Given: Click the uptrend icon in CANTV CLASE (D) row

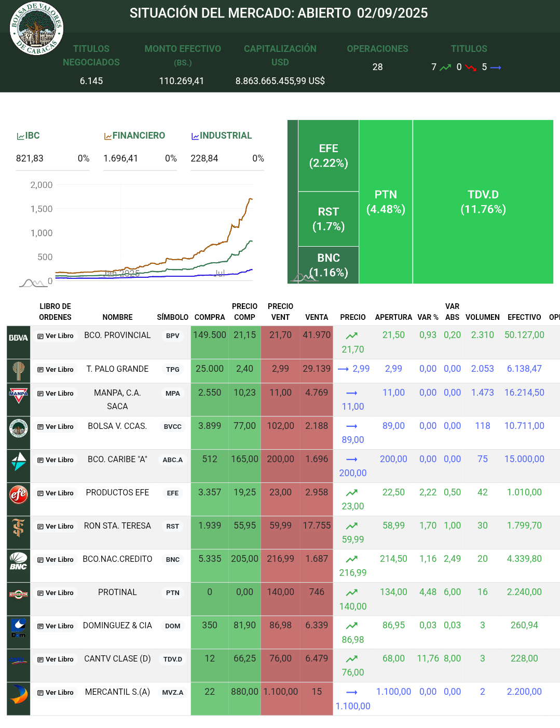Looking at the screenshot, I should (x=352, y=659).
